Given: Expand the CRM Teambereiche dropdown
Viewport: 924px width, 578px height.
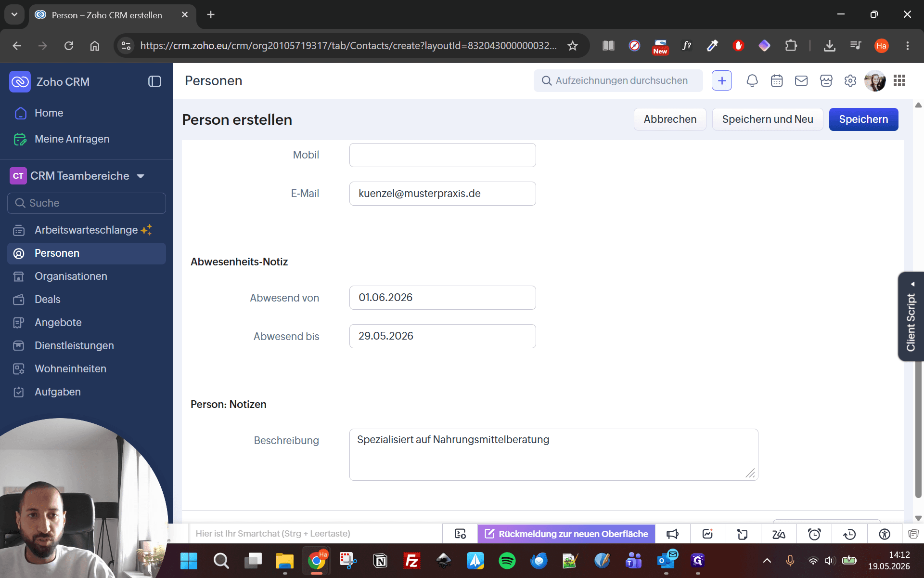Looking at the screenshot, I should (141, 176).
